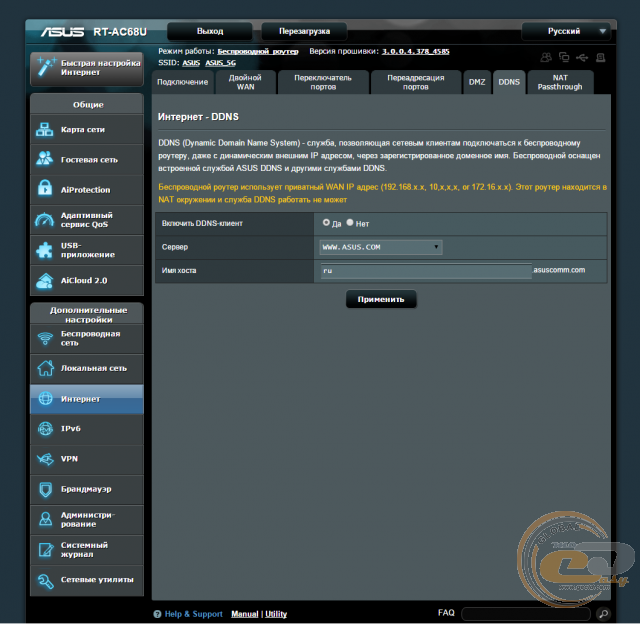Select 'Нет' to disable DDNS client

(350, 222)
